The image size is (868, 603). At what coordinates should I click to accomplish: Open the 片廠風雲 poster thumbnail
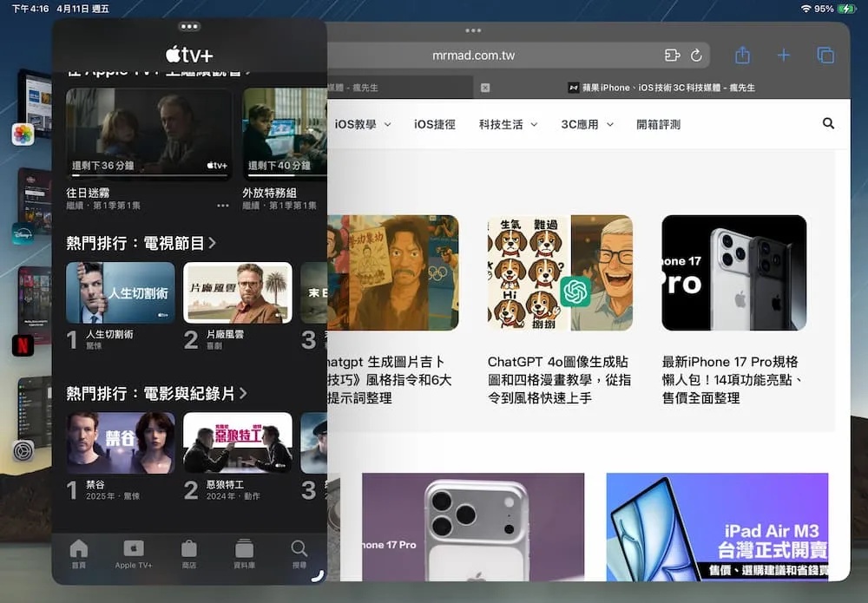pos(238,292)
